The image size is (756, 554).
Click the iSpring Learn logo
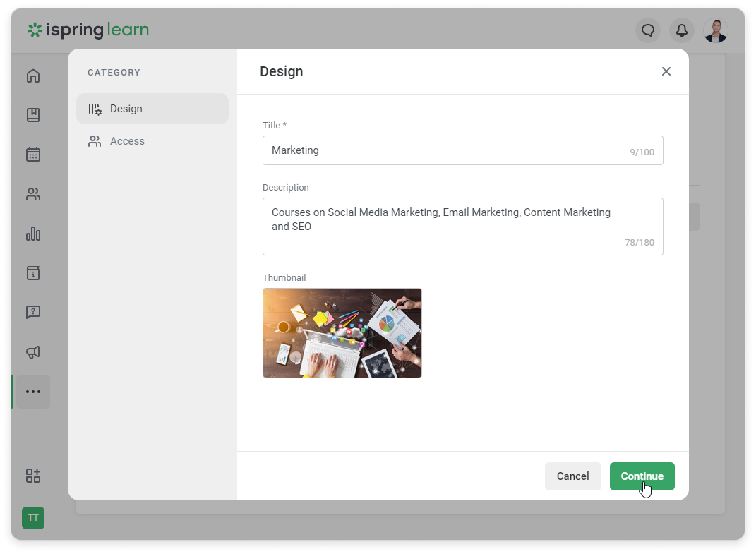pos(88,30)
